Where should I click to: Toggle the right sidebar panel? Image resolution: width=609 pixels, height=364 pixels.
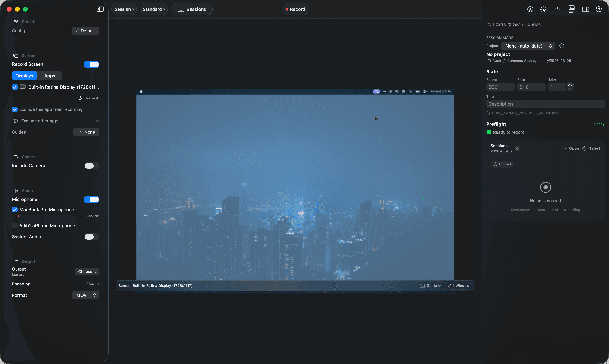tap(586, 9)
